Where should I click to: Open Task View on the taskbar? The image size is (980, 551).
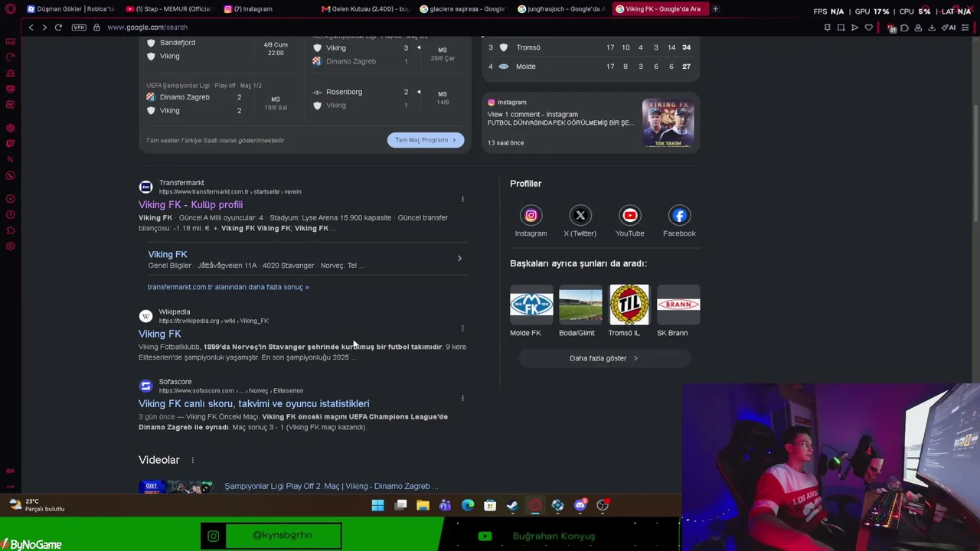(x=400, y=505)
